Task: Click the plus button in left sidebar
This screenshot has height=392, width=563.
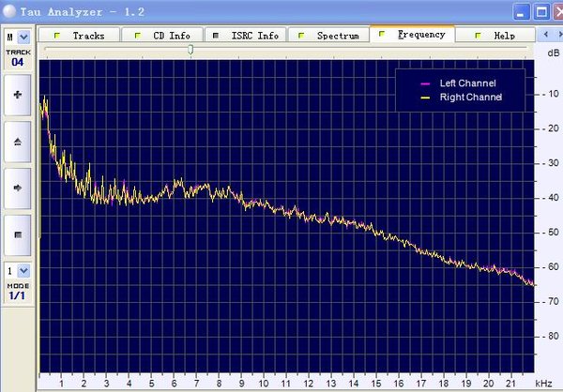Action: (18, 95)
